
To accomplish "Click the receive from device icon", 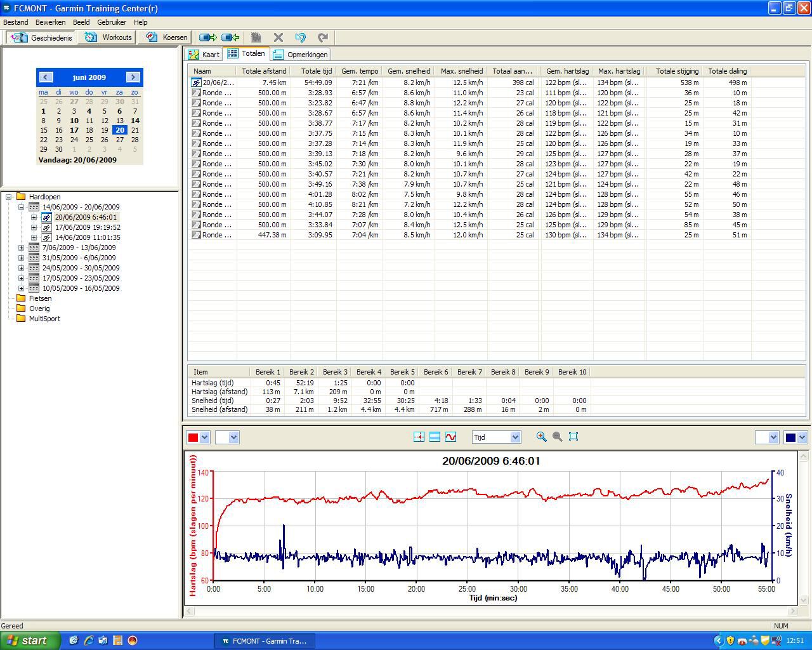I will [x=230, y=37].
